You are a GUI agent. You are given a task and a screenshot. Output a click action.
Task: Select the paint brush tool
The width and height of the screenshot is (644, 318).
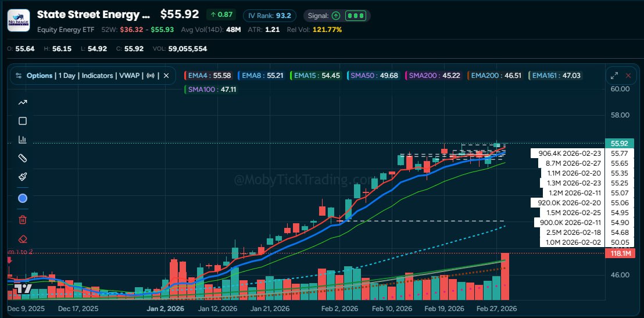[x=23, y=177]
